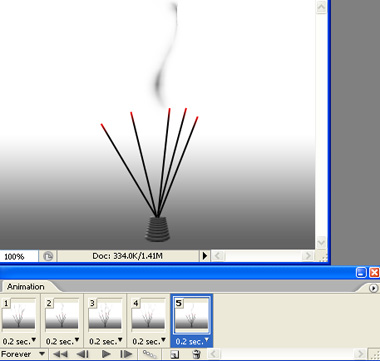Viewport: 380px width, 361px height.
Task: Select frame 2 thumbnail
Action: click(62, 315)
